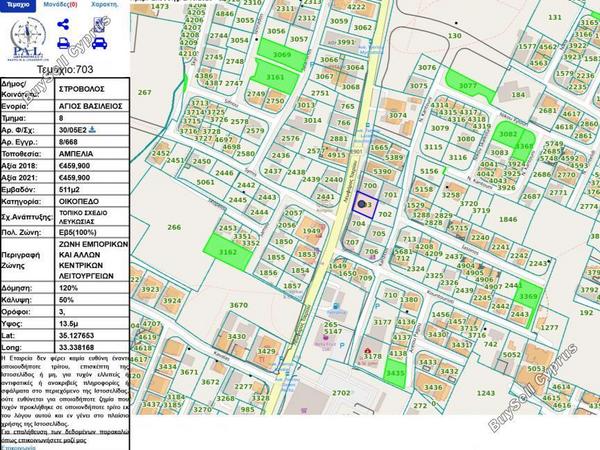Click parcel 2751 on the map
Viewport: 600px width, 450px height.
click(320, 93)
